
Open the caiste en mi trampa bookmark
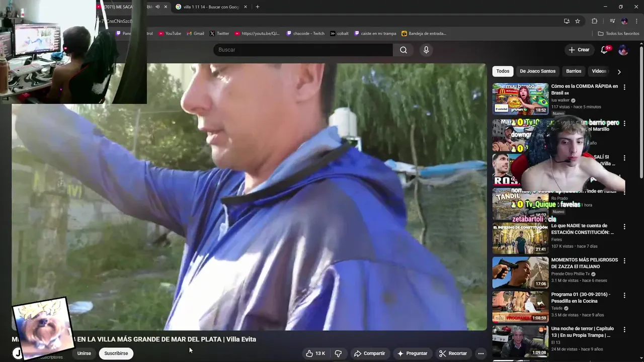coord(375,33)
